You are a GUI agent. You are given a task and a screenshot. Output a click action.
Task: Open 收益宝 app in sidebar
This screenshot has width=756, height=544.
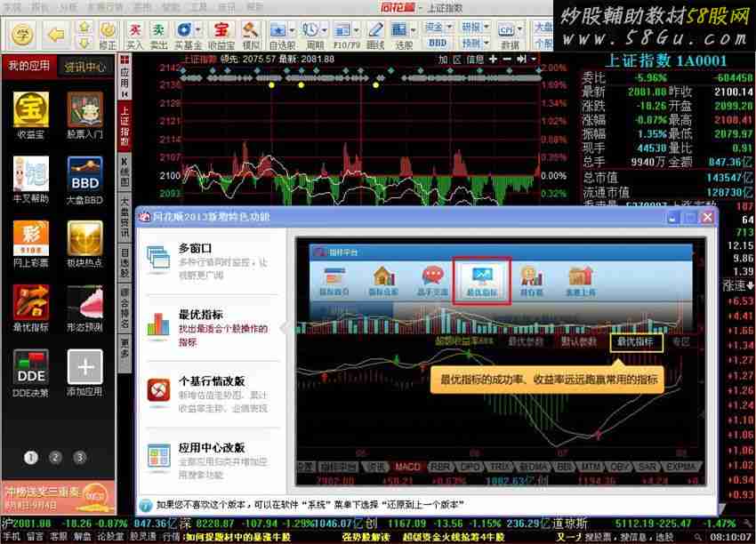pos(31,116)
